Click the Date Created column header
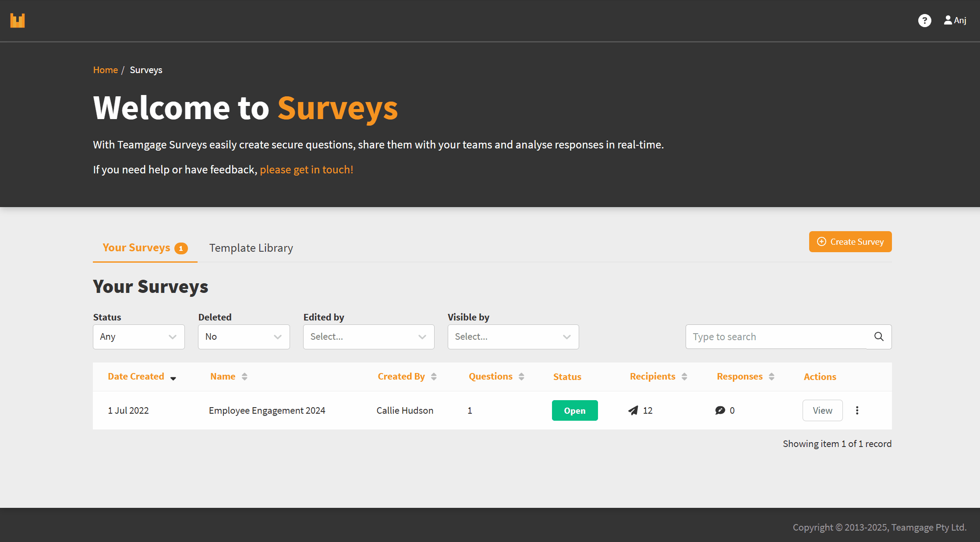Image resolution: width=980 pixels, height=542 pixels. coord(136,377)
